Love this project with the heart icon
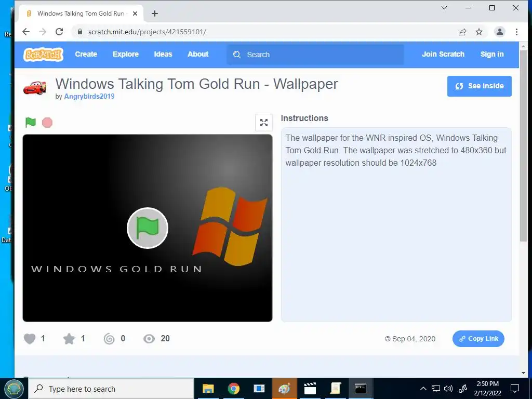Screen dimensions: 532x399 tap(30, 339)
